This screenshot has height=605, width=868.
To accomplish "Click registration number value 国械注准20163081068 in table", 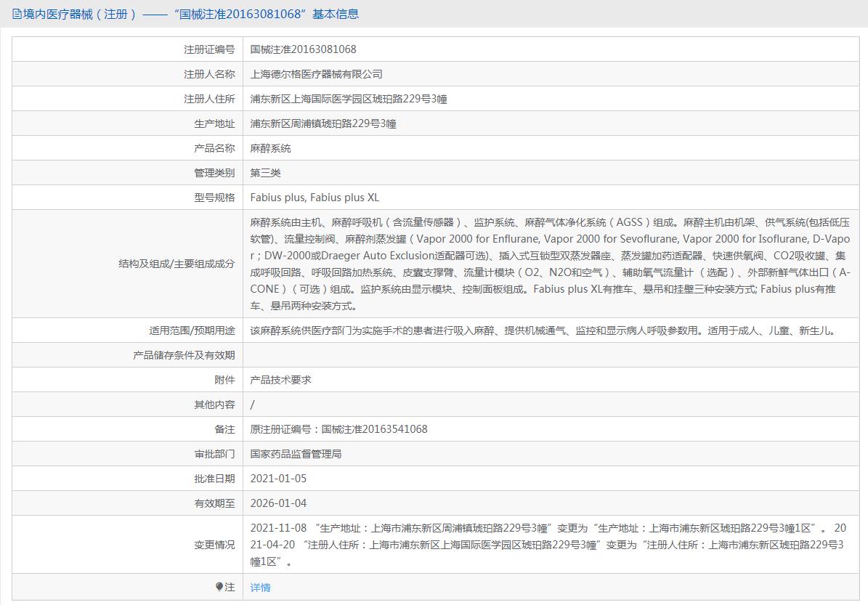I will coord(304,49).
